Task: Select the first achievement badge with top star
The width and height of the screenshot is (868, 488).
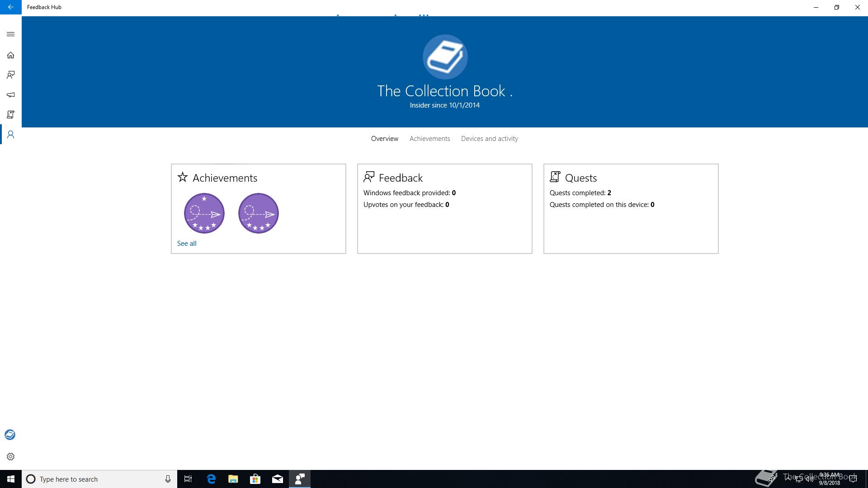Action: (204, 213)
